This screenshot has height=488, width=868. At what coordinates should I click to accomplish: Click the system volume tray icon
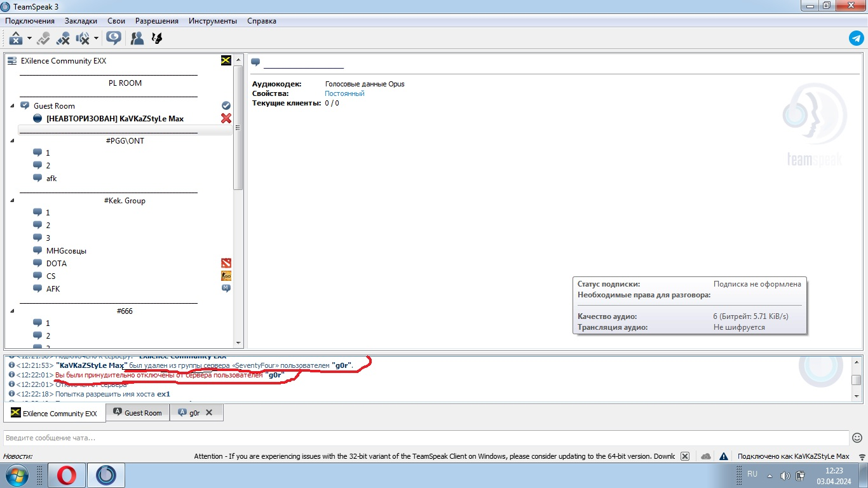coord(785,475)
